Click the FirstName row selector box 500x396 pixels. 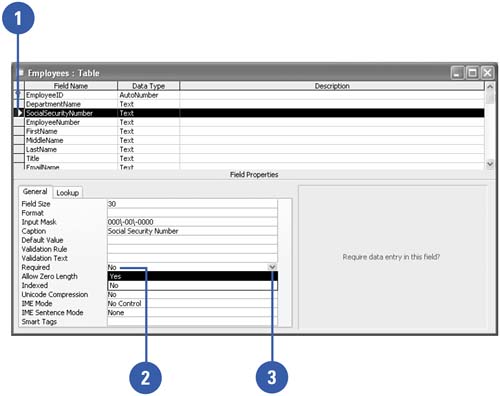19,131
